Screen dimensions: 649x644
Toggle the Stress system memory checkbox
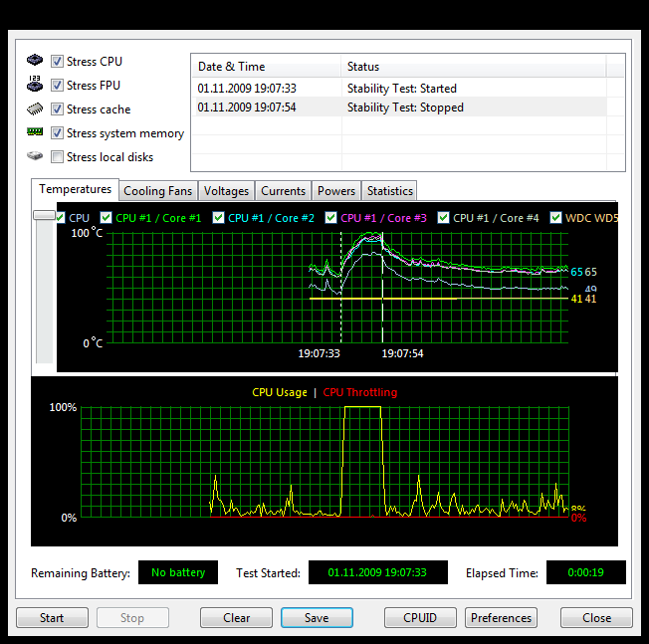tap(57, 133)
